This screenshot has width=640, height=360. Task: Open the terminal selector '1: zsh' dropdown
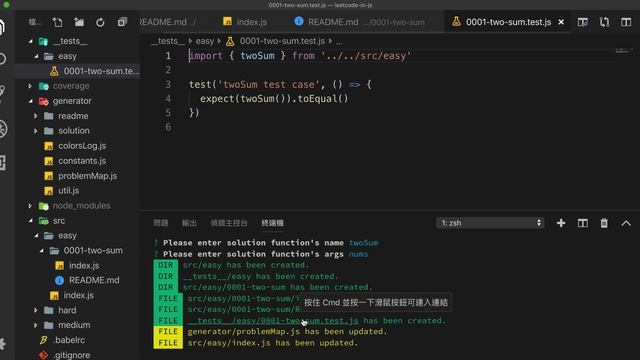490,223
